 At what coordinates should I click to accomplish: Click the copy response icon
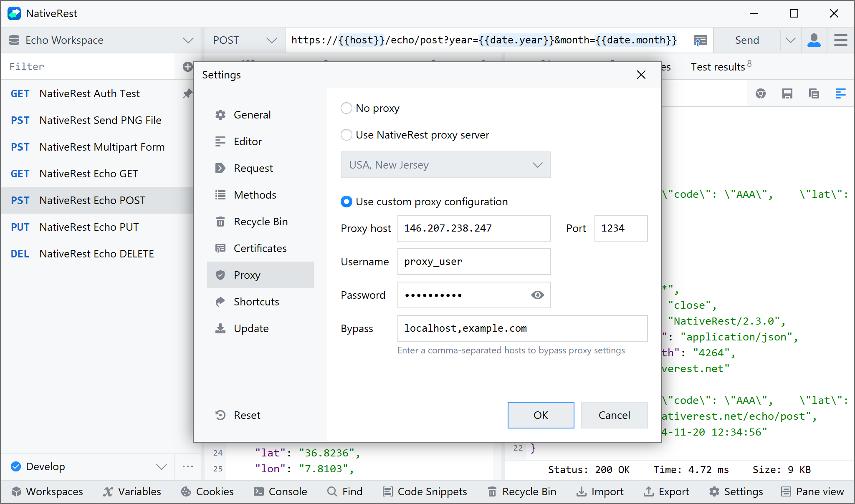coord(814,93)
